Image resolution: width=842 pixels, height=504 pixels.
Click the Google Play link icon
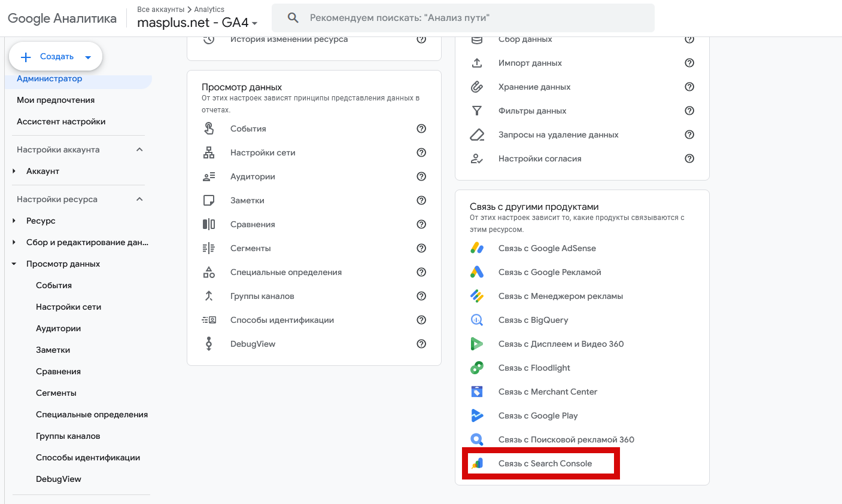tap(477, 416)
